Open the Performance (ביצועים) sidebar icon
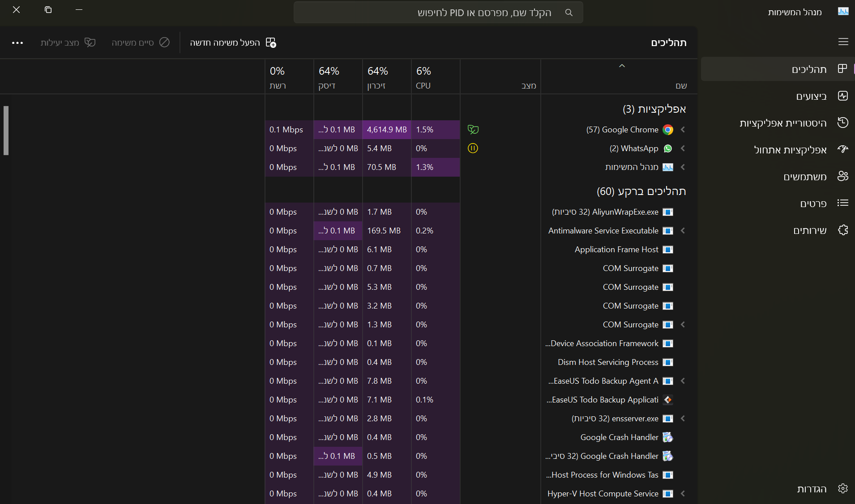The image size is (855, 504). coord(843,96)
